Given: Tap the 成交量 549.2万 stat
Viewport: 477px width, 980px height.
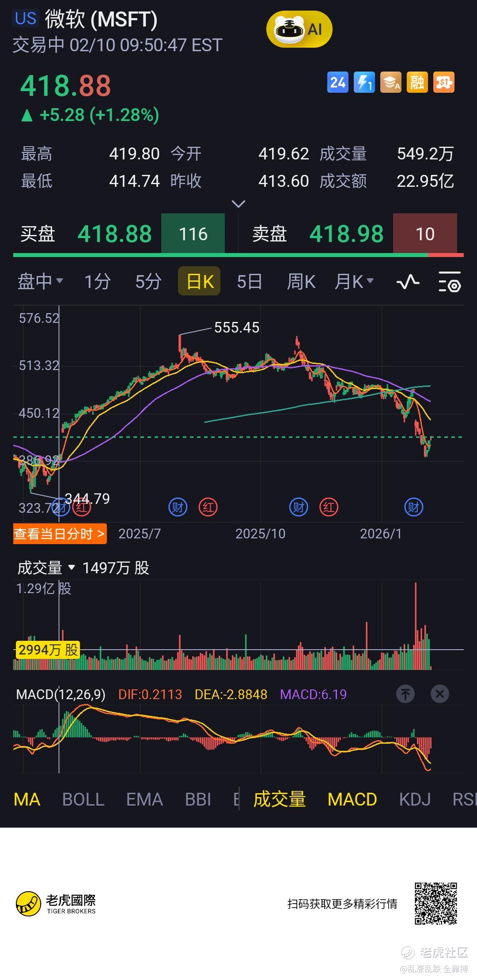Looking at the screenshot, I should point(386,154).
